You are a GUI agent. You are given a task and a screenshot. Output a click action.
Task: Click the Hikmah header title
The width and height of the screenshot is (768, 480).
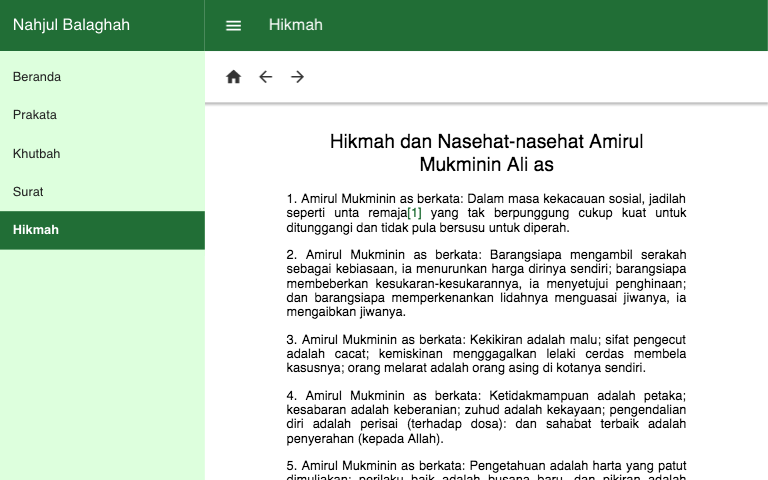point(296,25)
